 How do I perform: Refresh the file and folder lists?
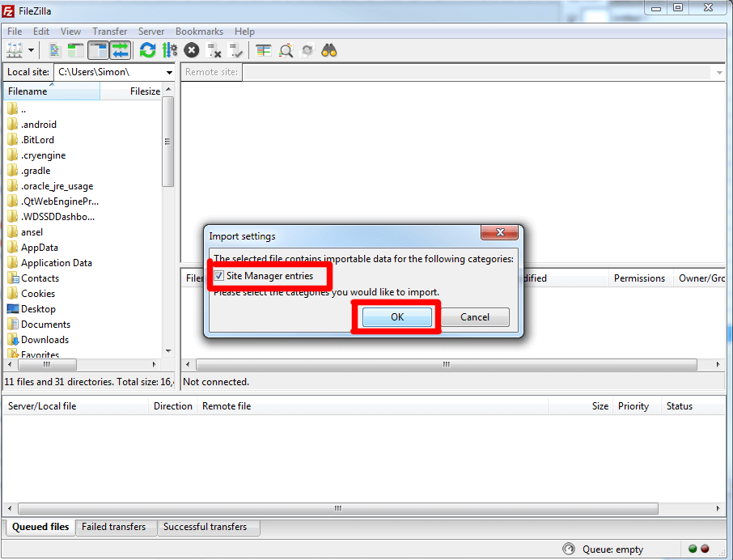coord(148,50)
